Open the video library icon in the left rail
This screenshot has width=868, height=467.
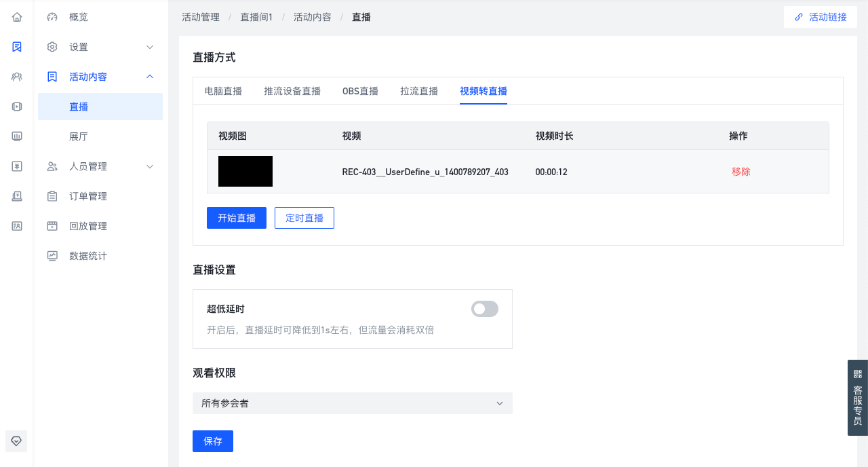[17, 107]
